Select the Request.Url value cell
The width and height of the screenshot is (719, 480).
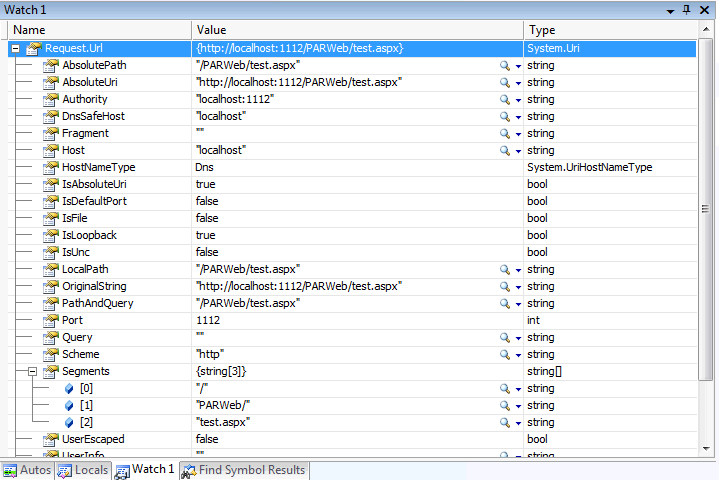point(357,48)
